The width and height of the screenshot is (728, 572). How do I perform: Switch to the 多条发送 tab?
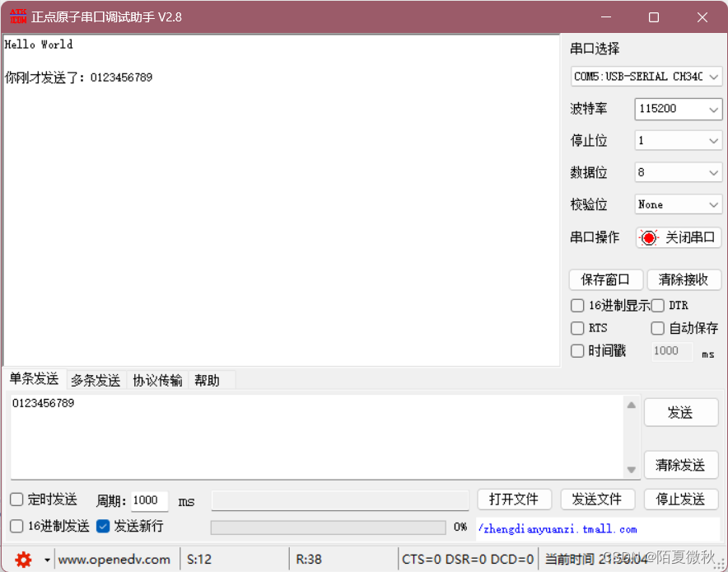point(95,380)
